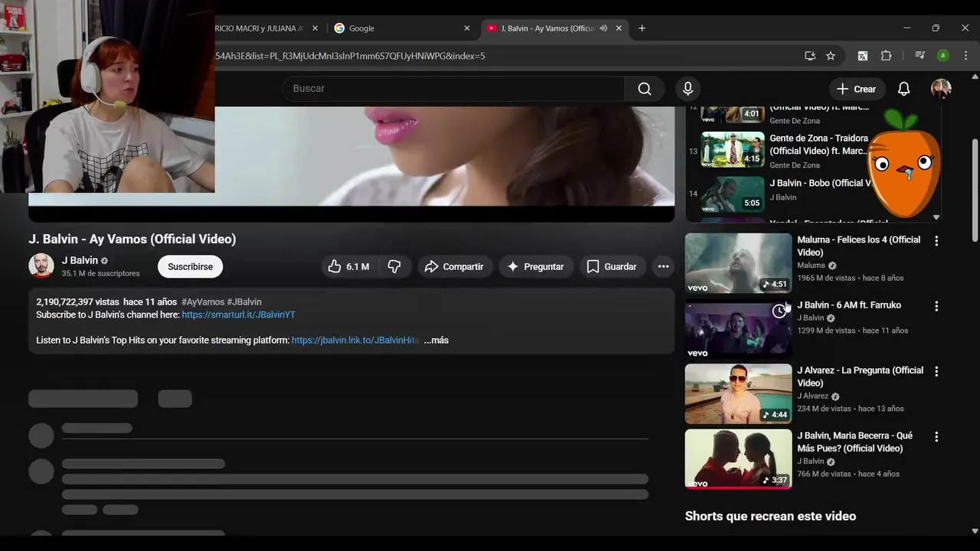Click the install/cast icon in address bar

click(x=810, y=56)
